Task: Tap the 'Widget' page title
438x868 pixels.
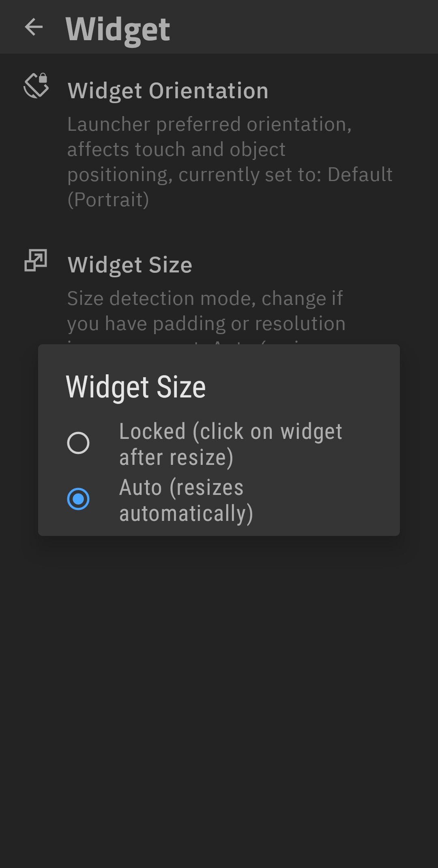Action: click(x=118, y=28)
